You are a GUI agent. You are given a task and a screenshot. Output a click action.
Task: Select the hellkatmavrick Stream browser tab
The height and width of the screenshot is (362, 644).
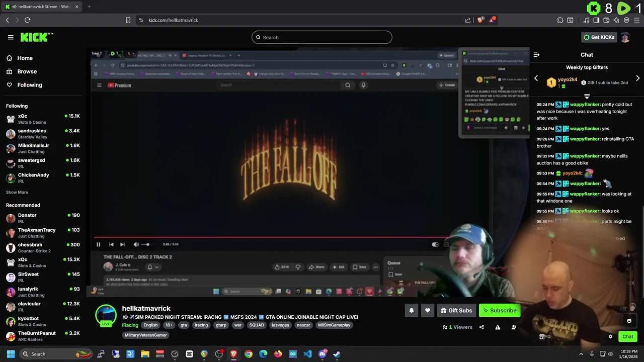point(41,7)
